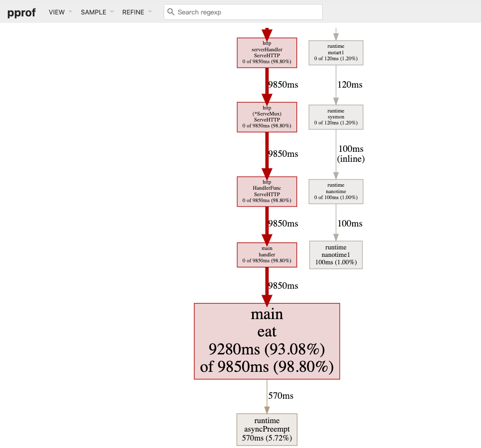Select the runtime asyncPreempt node
Image resolution: width=481 pixels, height=448 pixels.
coord(267,430)
